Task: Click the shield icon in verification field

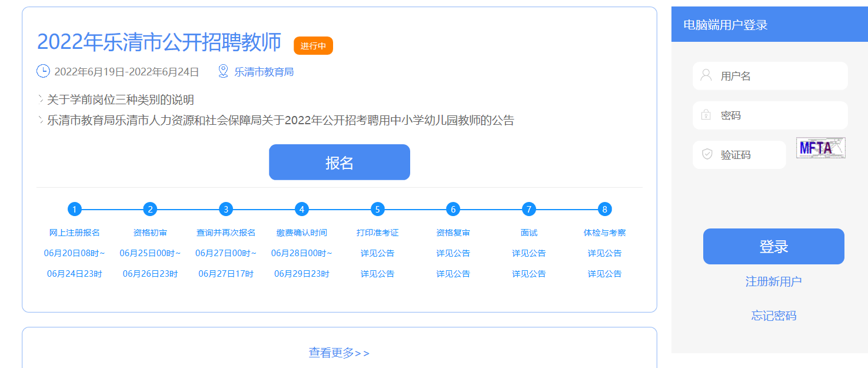Action: (707, 154)
